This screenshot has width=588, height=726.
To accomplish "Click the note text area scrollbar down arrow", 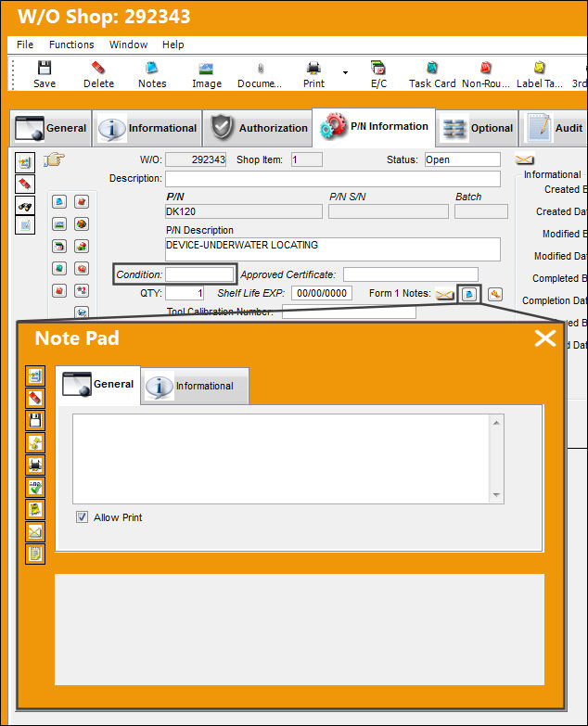I will [x=496, y=495].
